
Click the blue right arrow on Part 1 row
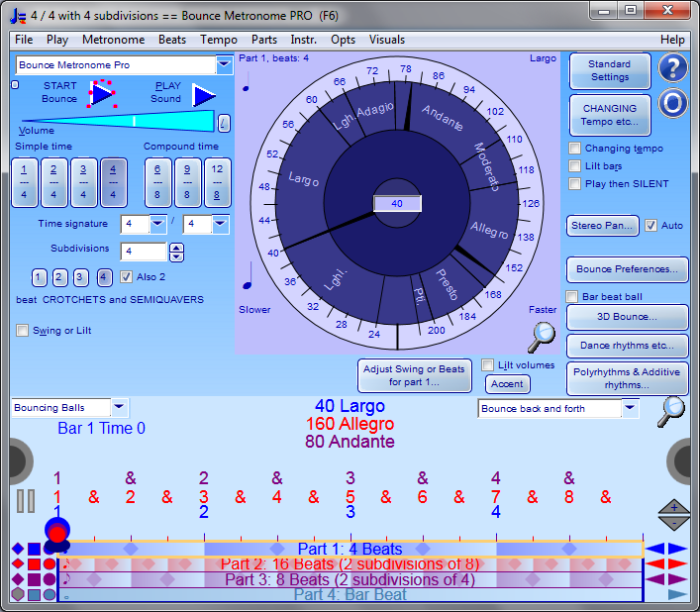coord(677,549)
